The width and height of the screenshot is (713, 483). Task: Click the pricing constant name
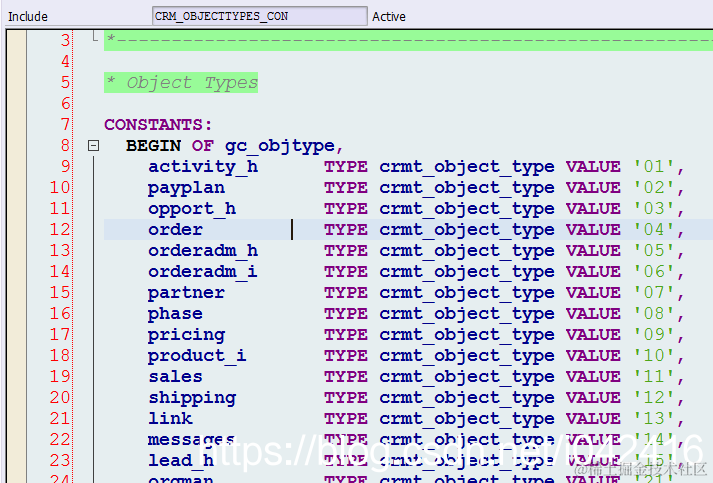[186, 335]
